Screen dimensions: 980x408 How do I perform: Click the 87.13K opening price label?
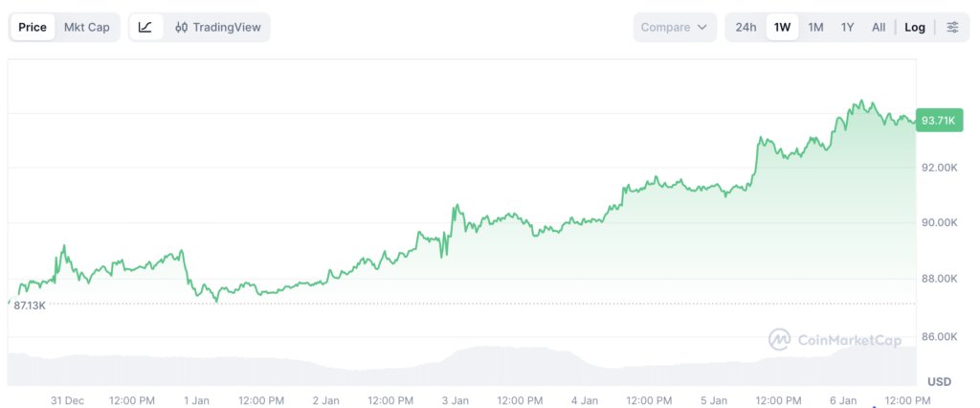[x=30, y=305]
